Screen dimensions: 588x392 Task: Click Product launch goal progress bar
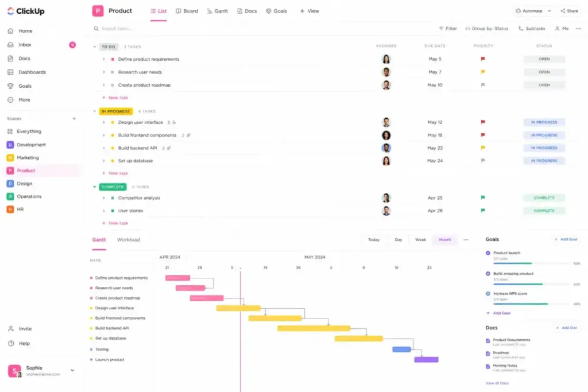(532, 263)
